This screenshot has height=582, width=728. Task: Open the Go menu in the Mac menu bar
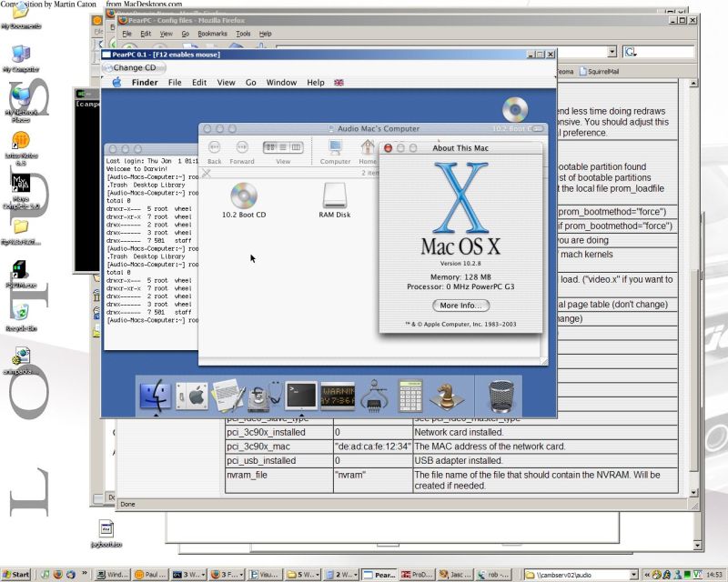coord(251,82)
